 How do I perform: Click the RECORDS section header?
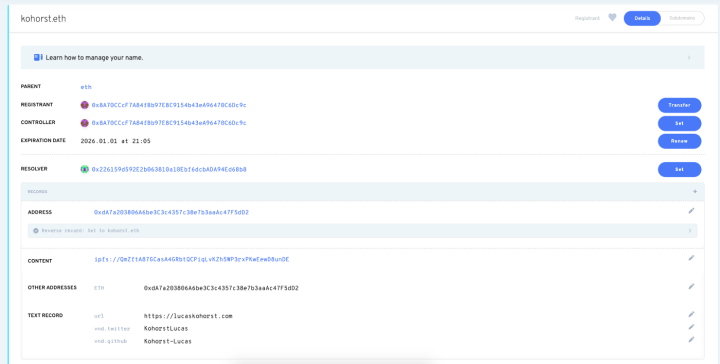pos(362,191)
